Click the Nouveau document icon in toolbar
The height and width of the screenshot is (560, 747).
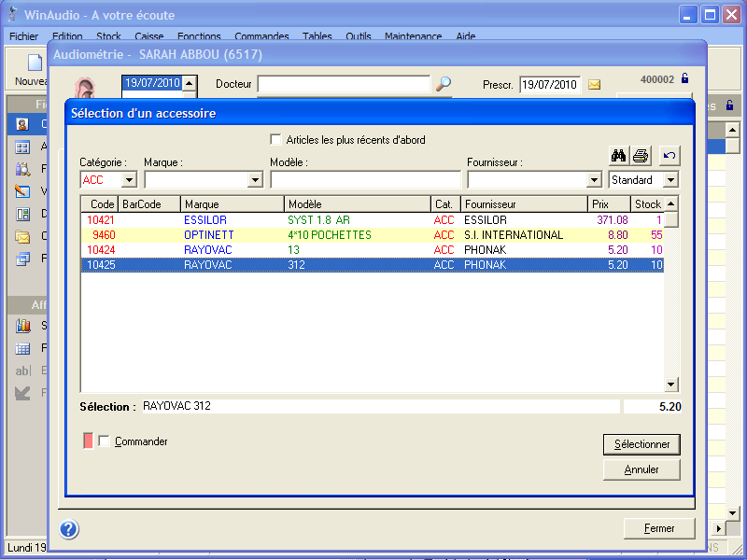35,63
